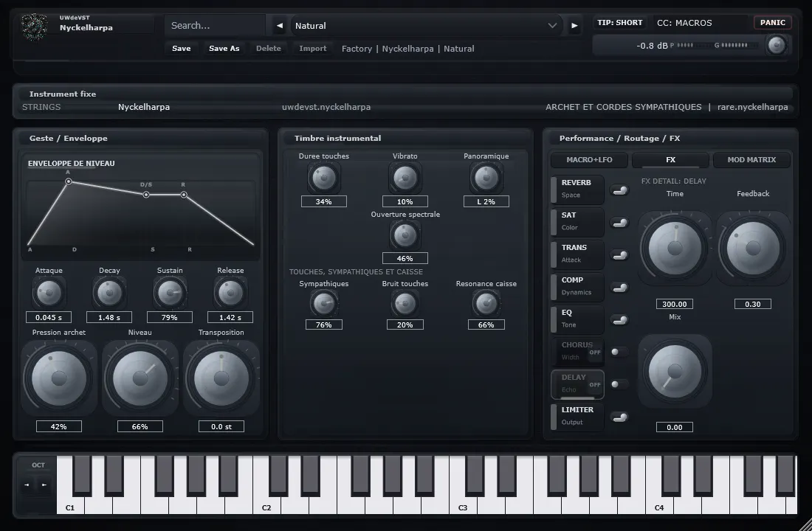Screen dimensions: 812x531
Task: Click the Time value field 300.00
Action: pyautogui.click(x=674, y=304)
